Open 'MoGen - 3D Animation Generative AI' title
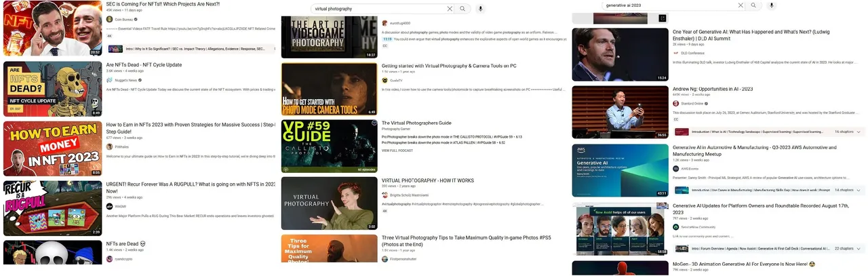 coord(743,264)
